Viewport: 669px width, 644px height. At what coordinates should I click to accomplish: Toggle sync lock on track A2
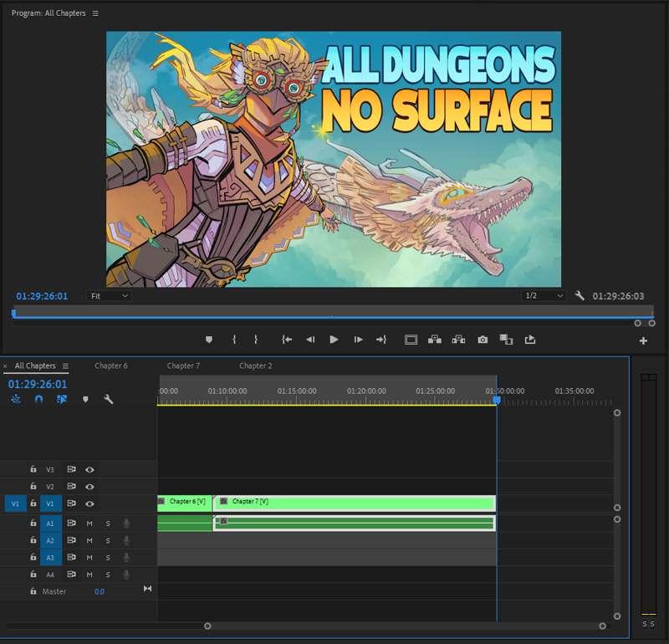(x=71, y=539)
